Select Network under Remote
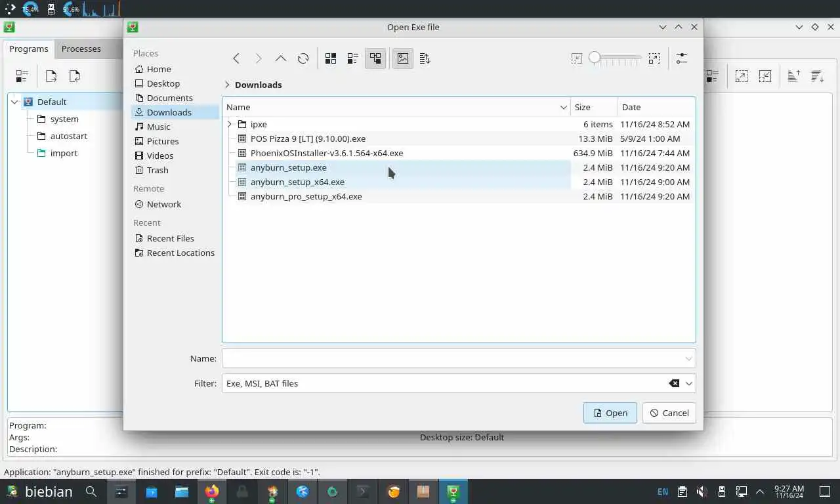The image size is (840, 504). tap(175, 204)
